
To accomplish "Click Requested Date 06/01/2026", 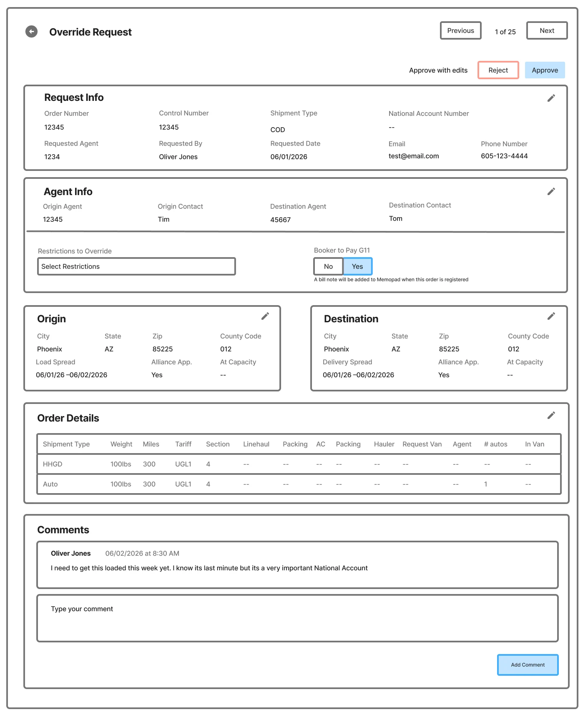I will [289, 157].
